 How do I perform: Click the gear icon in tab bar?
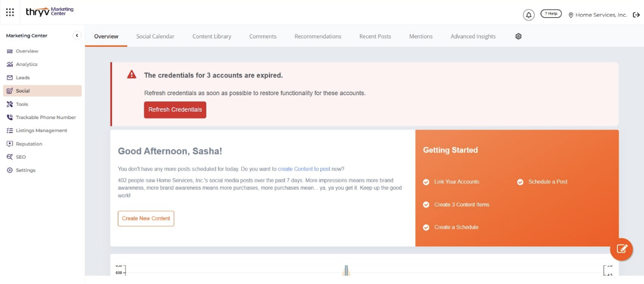click(x=518, y=36)
